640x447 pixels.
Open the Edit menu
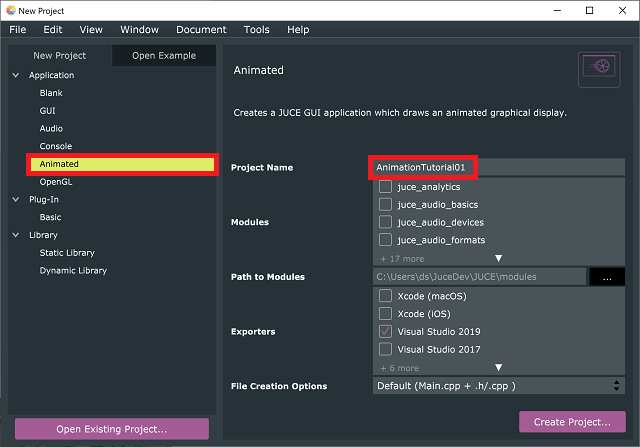(53, 29)
